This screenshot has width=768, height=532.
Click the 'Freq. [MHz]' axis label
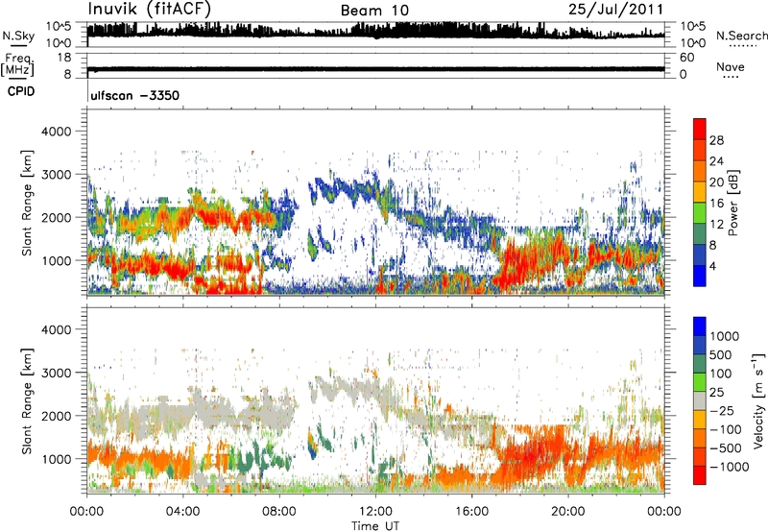point(17,65)
